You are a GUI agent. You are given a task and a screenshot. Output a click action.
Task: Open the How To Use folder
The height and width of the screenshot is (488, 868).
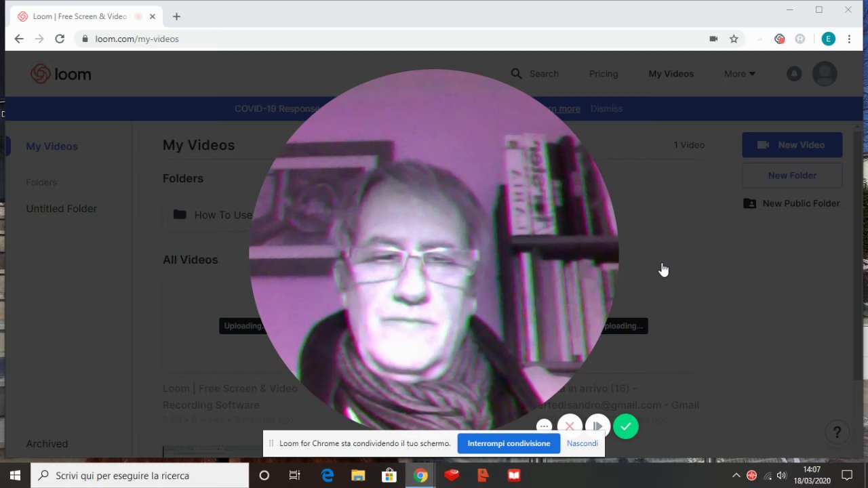click(x=212, y=215)
